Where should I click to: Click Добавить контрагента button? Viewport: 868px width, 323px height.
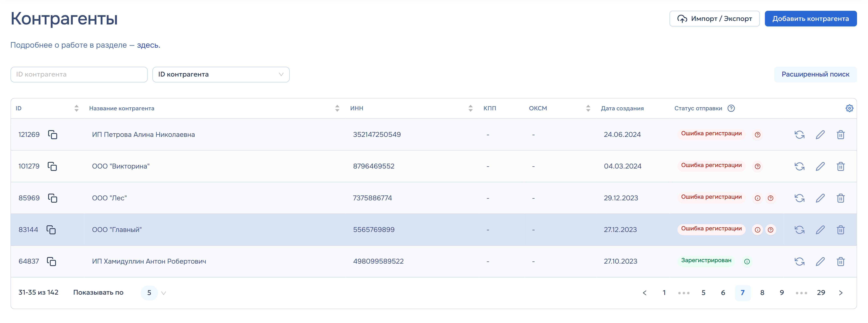tap(811, 18)
